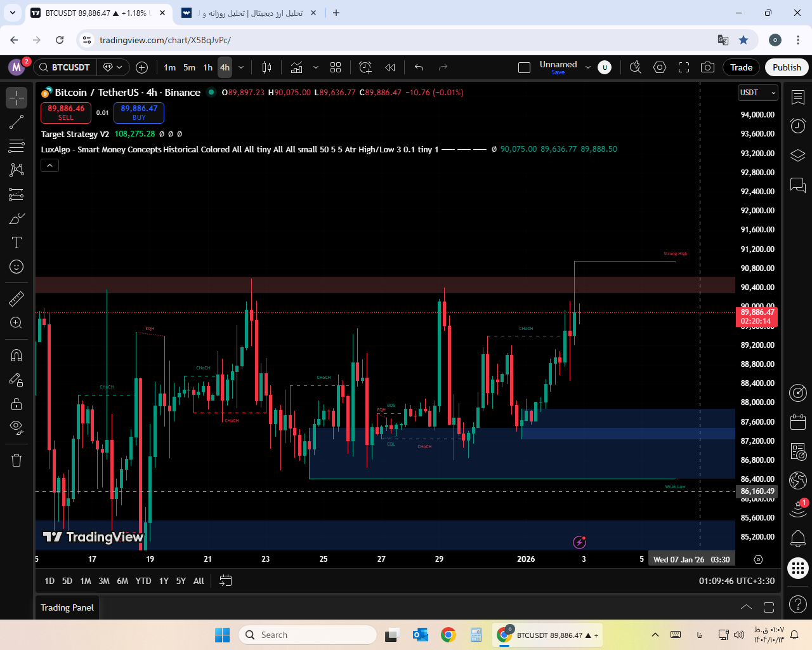Take a chart snapshot with camera icon
The width and height of the screenshot is (812, 650).
(x=707, y=67)
